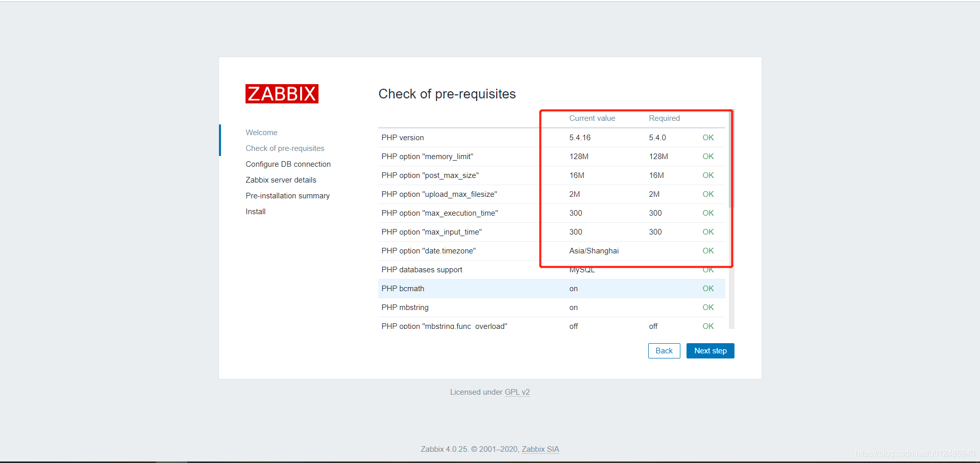
Task: Click the ZABBIX logo
Action: coord(282,94)
